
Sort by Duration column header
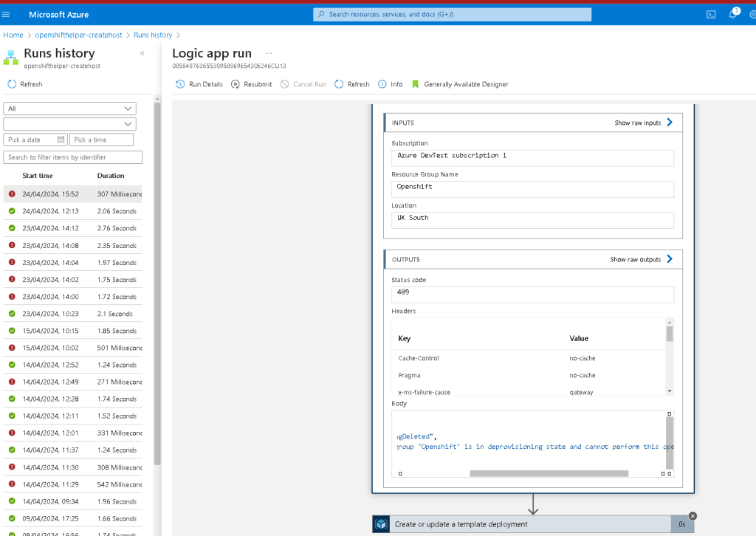click(111, 176)
